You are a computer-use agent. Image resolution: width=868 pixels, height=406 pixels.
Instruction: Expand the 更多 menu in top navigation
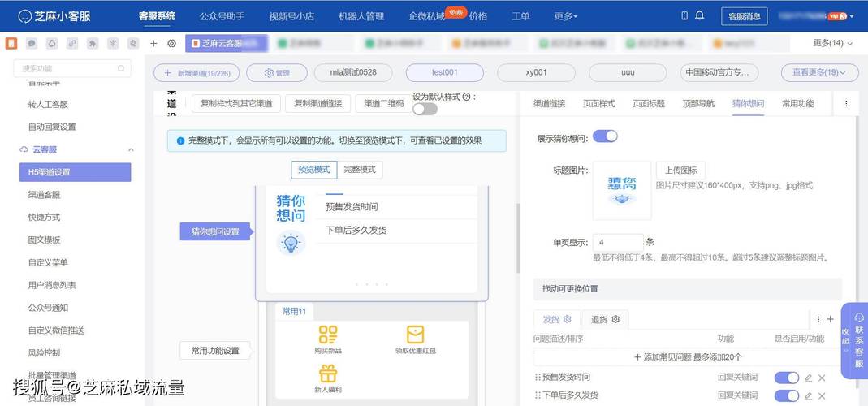pyautogui.click(x=566, y=16)
